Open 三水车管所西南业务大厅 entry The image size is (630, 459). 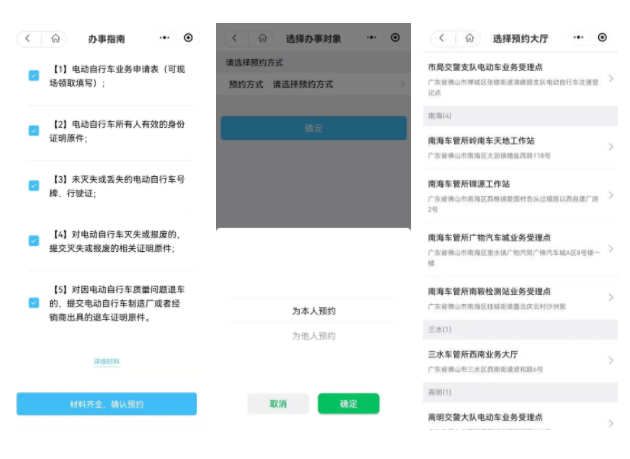coord(517,360)
